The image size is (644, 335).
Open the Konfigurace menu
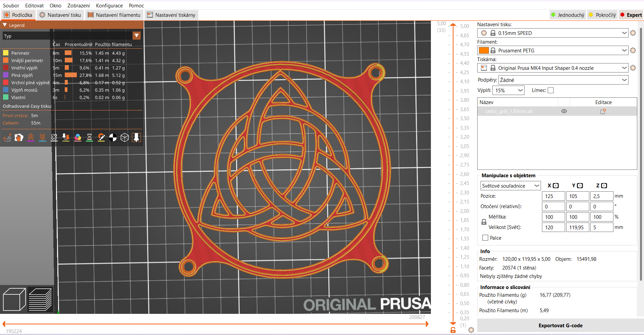pos(109,5)
